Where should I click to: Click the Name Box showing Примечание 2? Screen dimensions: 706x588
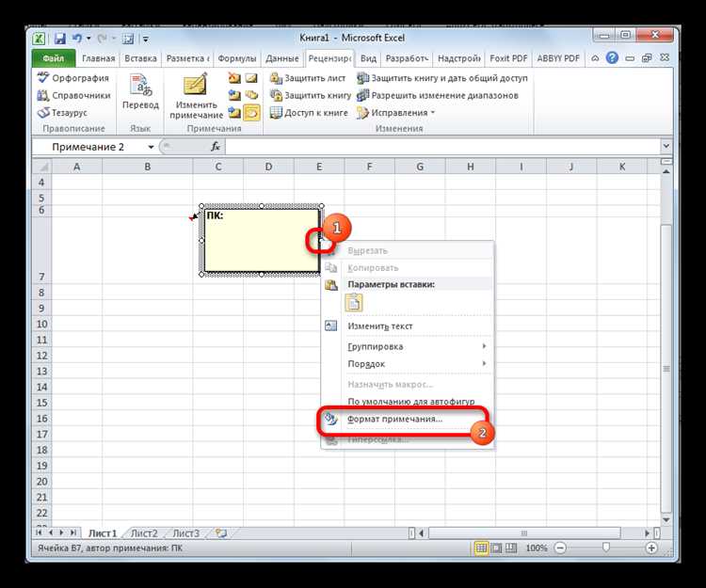point(88,147)
